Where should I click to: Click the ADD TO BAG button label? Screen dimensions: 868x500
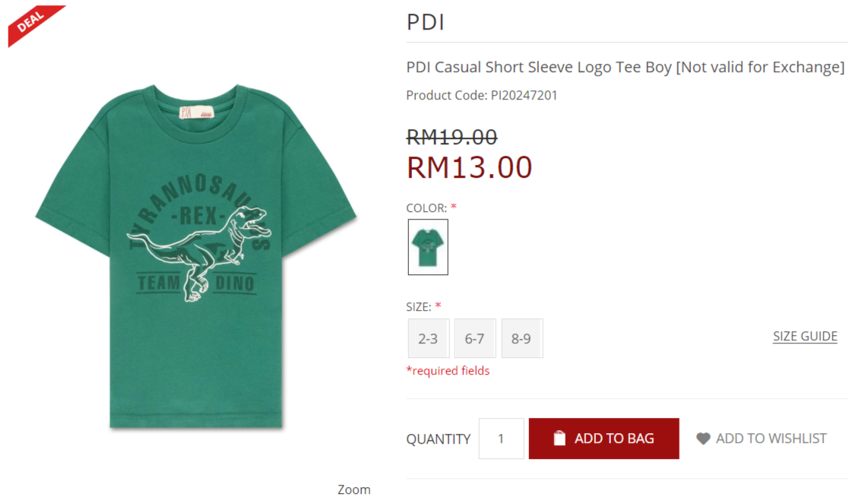614,438
